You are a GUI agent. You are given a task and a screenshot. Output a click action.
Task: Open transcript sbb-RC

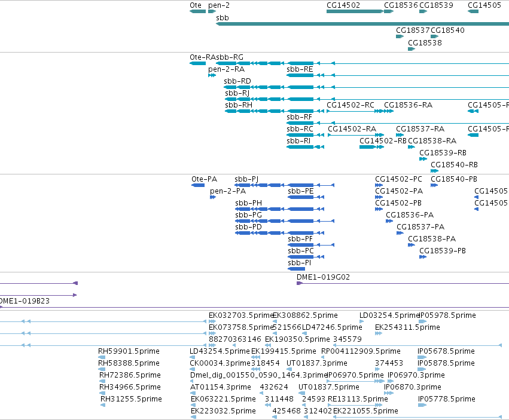click(x=306, y=135)
